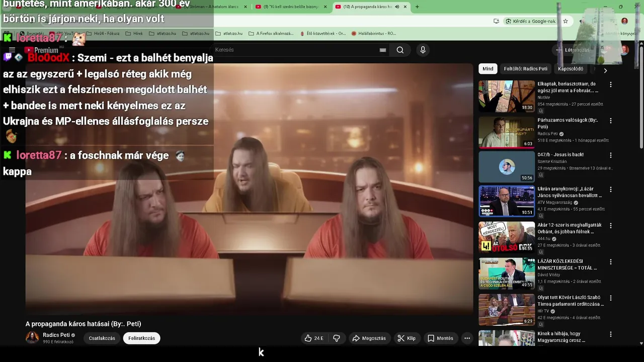This screenshot has width=644, height=362.
Task: Open the "Ukrán aranykonvoj" ATV thumbnail
Action: (506, 201)
